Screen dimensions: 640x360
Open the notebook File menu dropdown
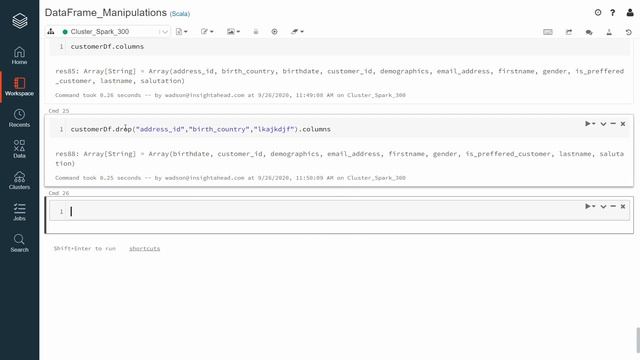click(x=181, y=31)
